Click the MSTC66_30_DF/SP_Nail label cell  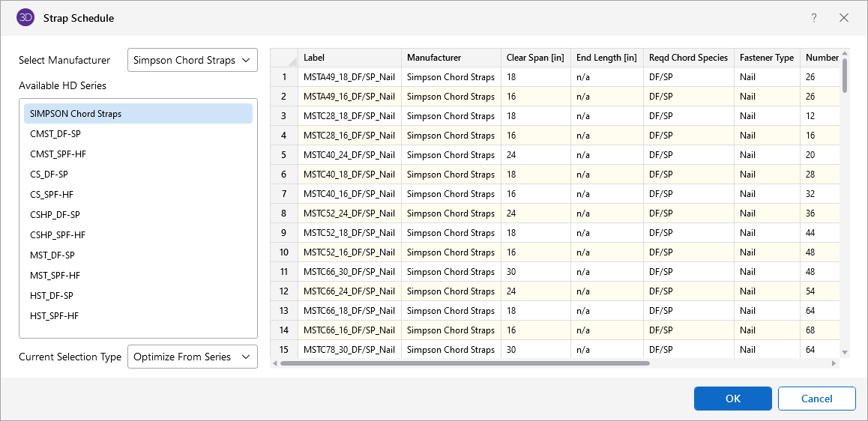349,272
